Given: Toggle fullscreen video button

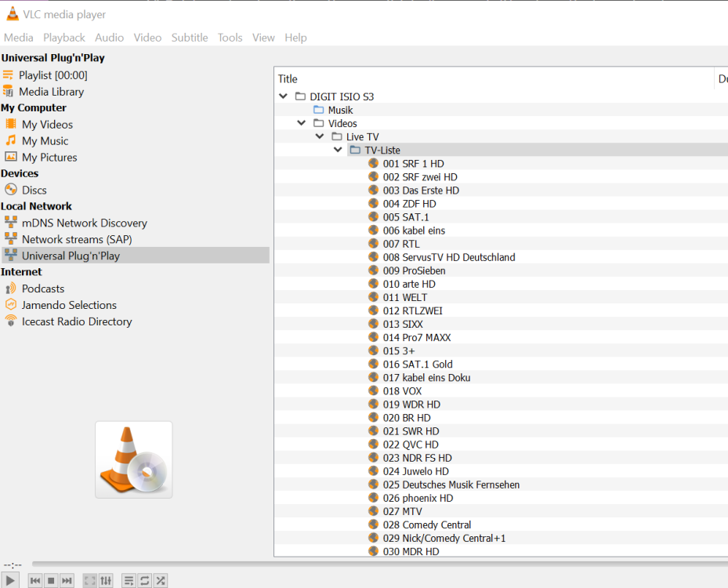Looking at the screenshot, I should (90, 581).
